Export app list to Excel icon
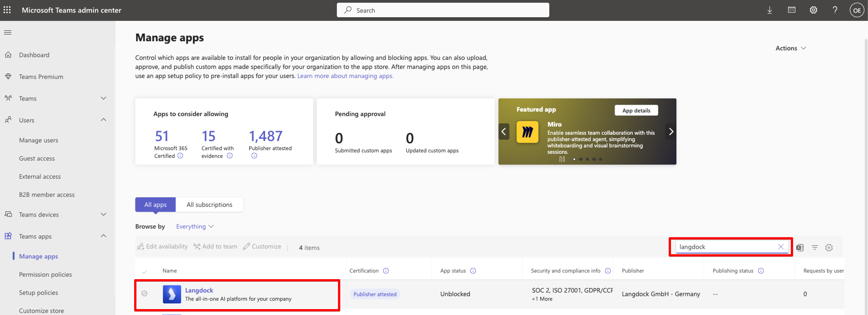Image resolution: width=868 pixels, height=315 pixels. click(x=800, y=248)
